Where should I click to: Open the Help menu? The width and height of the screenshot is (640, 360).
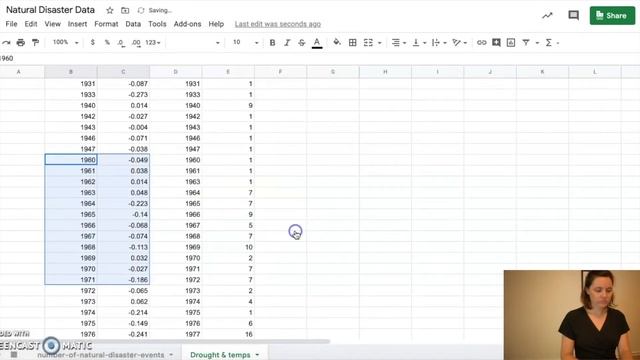point(216,24)
